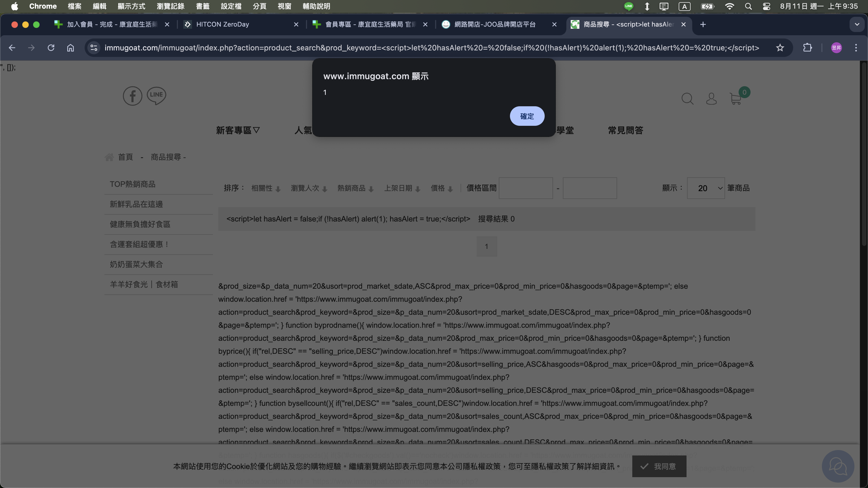The width and height of the screenshot is (868, 488).
Task: Bookmark this page with the star icon
Action: click(780, 48)
